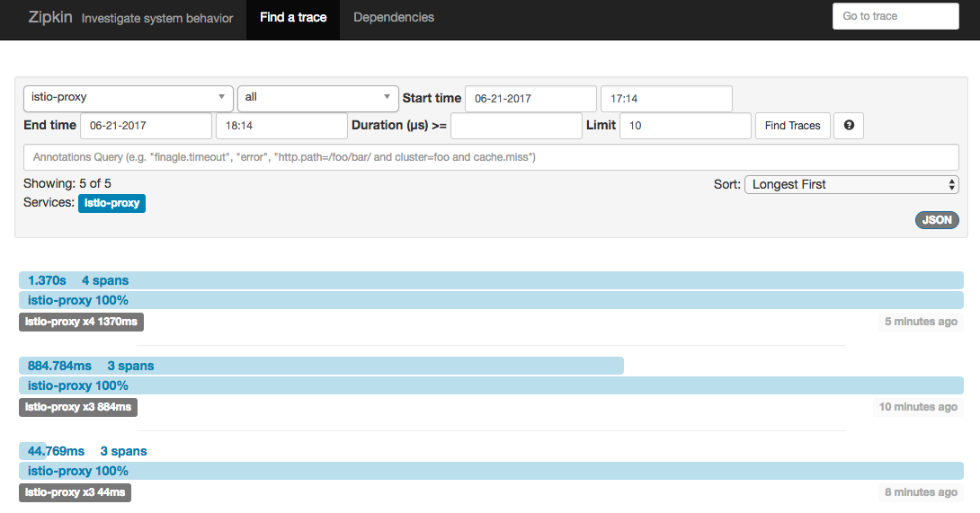The height and width of the screenshot is (513, 980).
Task: Click the JSON badge button
Action: click(937, 220)
